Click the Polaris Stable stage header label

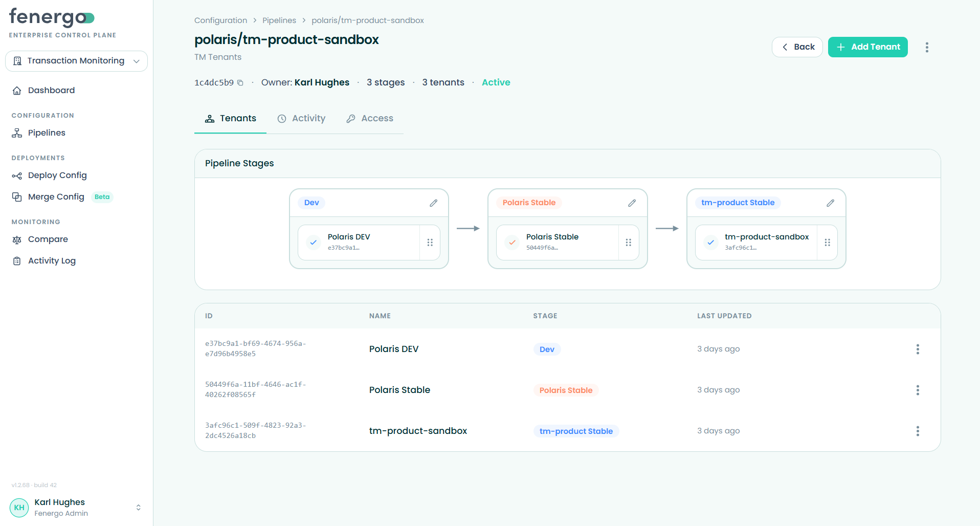tap(529, 203)
